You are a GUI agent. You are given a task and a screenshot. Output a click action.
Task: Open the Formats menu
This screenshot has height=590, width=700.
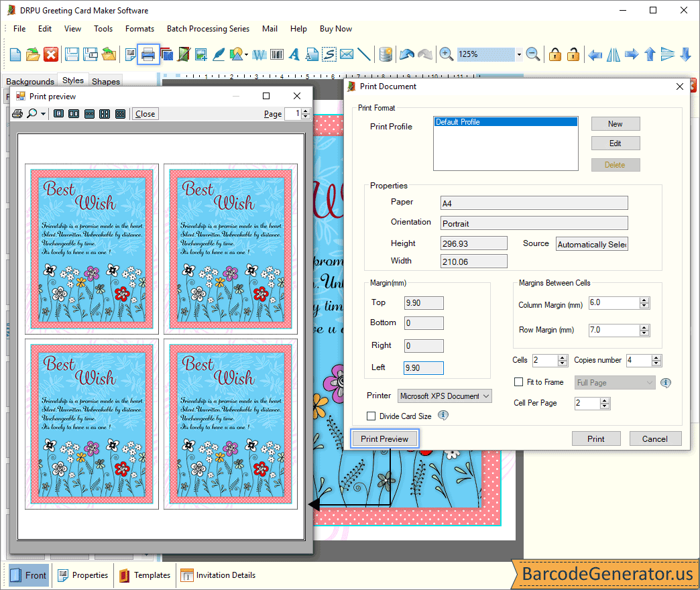139,29
